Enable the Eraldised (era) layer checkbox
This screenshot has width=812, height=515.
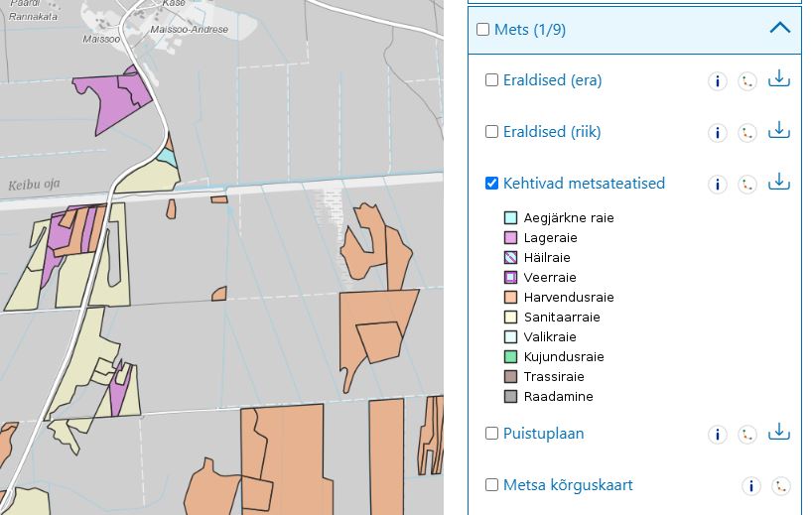point(491,80)
